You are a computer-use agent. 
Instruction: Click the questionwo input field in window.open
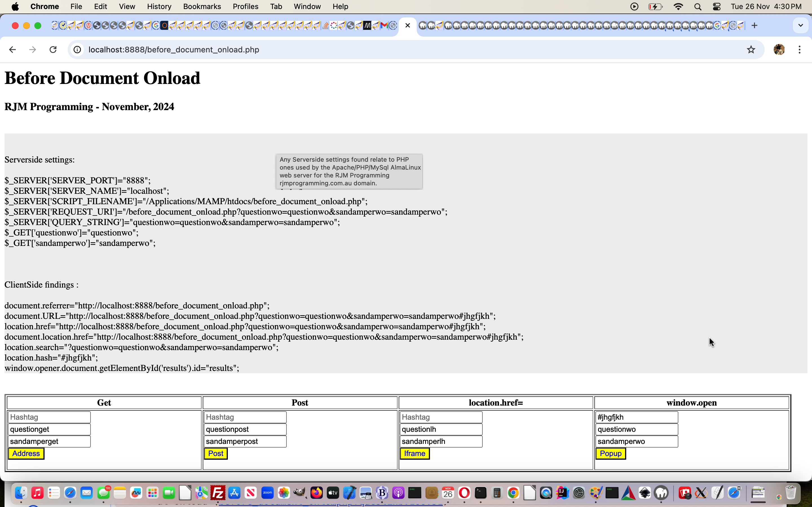(636, 429)
